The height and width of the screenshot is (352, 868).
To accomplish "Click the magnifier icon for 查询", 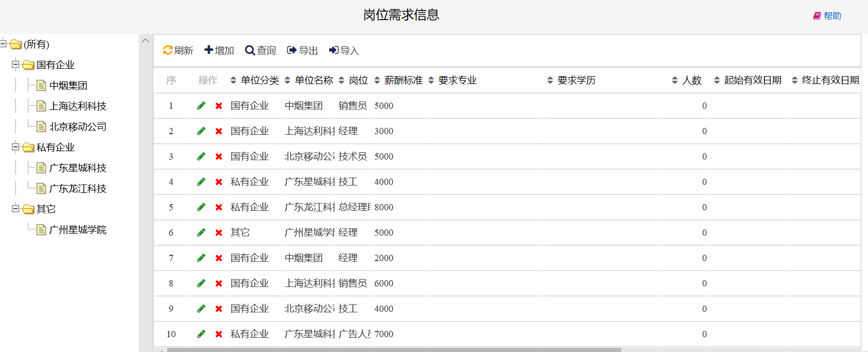I will coord(250,50).
